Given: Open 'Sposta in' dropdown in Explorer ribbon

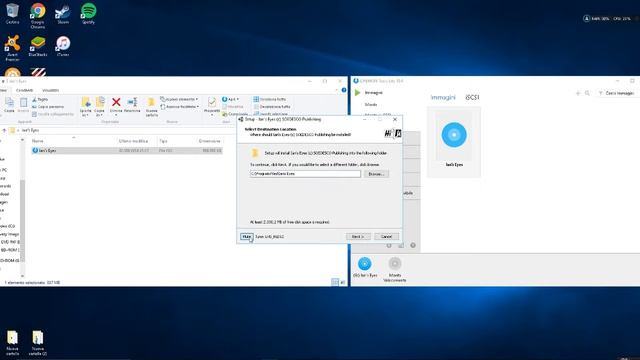Looking at the screenshot, I should (x=86, y=107).
